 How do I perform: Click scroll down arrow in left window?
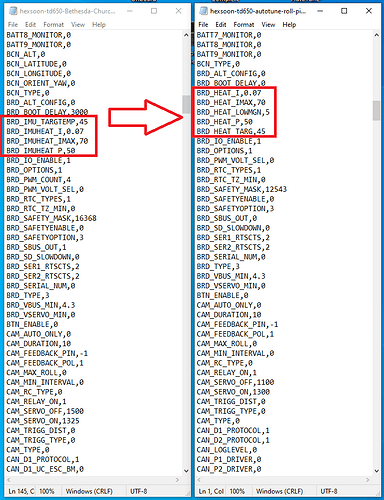click(186, 471)
